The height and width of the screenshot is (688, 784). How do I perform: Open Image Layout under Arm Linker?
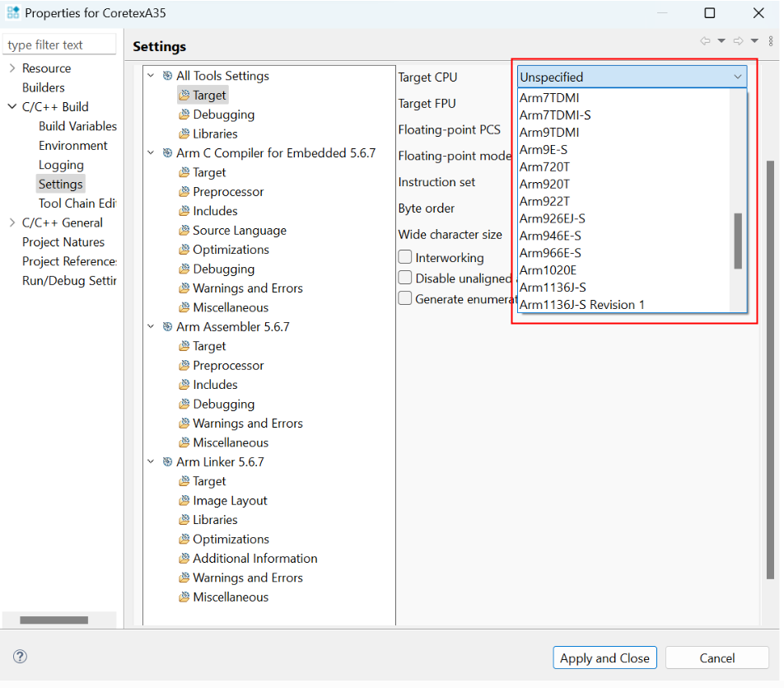[x=230, y=501]
